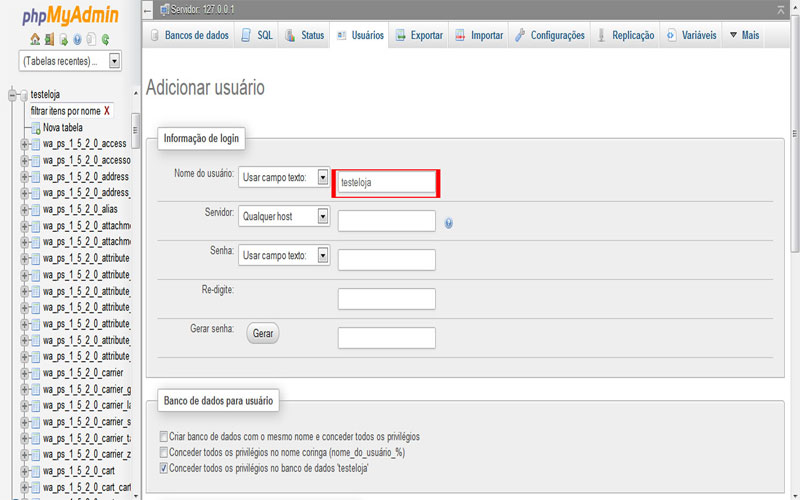
Task: Click the table icon of wa_ps_1_5_2_0_carrier
Action: click(36, 373)
